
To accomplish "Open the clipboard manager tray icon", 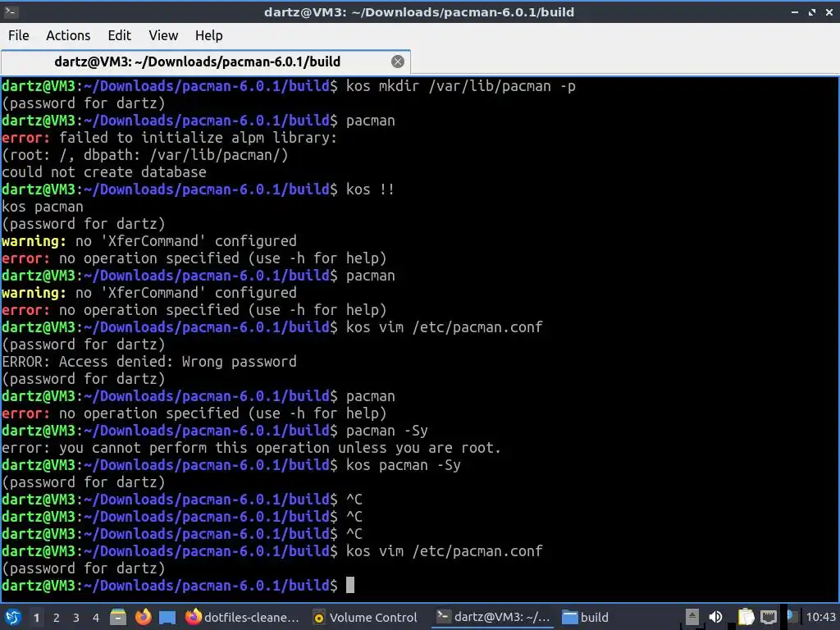I will (x=746, y=617).
